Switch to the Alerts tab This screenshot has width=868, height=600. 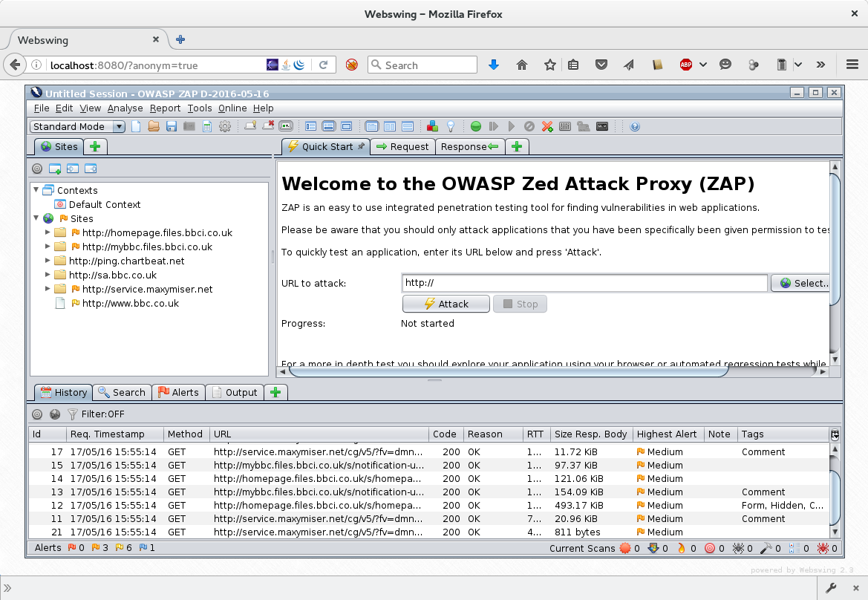pos(178,392)
